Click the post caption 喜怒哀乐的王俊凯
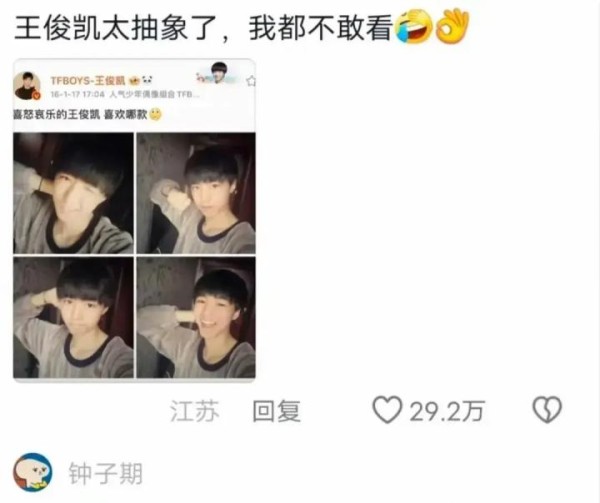 tap(57, 114)
